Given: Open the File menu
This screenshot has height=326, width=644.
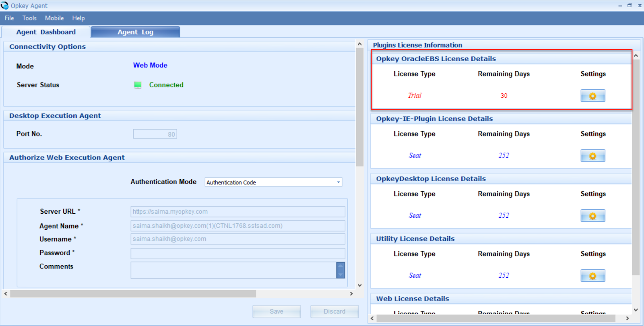Looking at the screenshot, I should tap(9, 18).
